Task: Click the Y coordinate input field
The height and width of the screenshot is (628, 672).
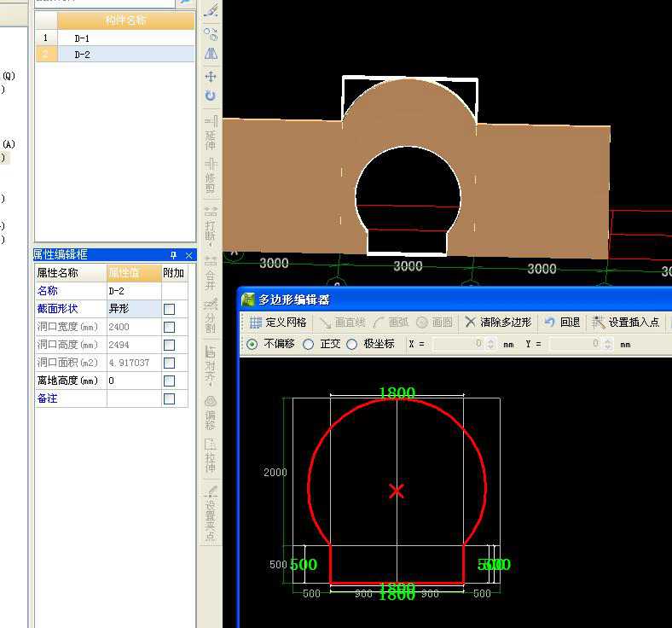Action: [x=576, y=344]
